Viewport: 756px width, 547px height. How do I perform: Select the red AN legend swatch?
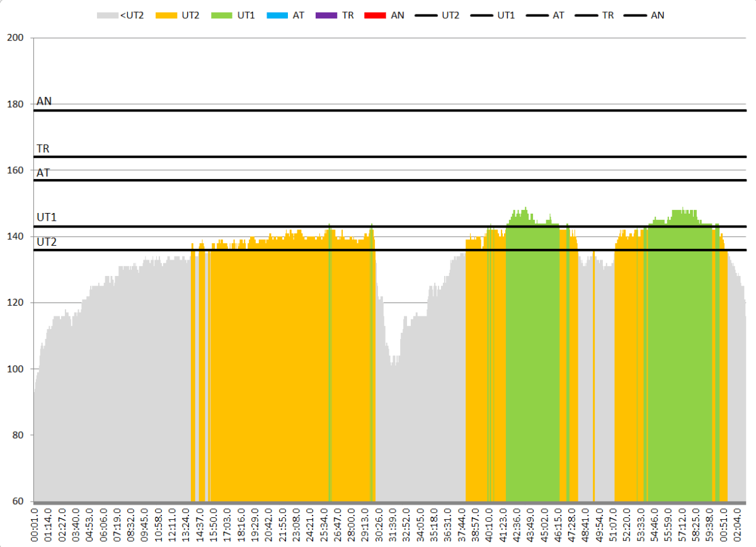[375, 15]
